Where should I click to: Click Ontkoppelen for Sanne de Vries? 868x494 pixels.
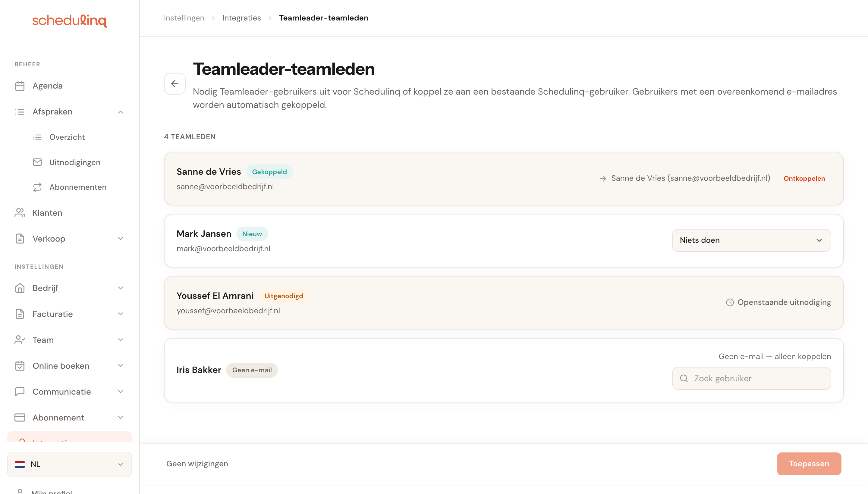(804, 178)
